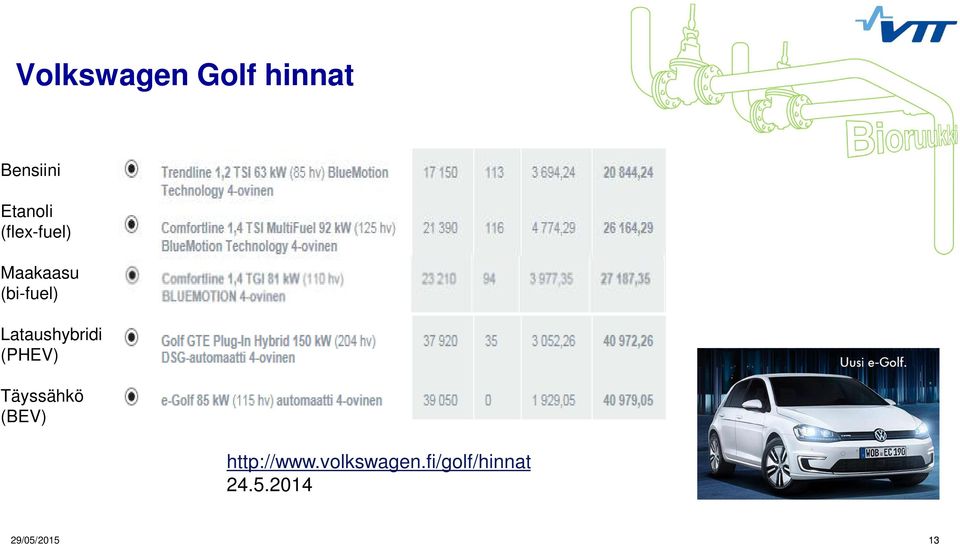
Task: Click the Etanoli (flex-fuel) label
Action: tap(36, 222)
